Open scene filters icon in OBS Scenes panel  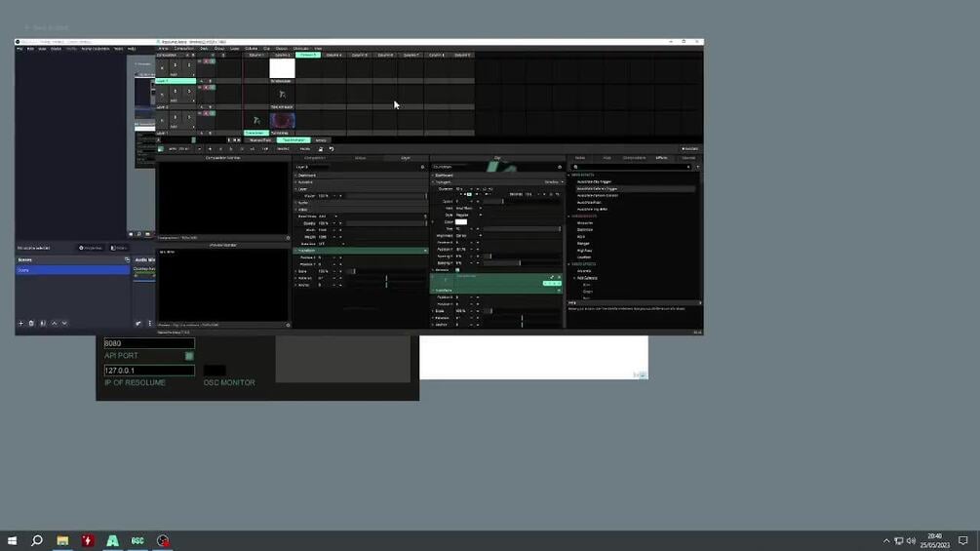pos(43,324)
